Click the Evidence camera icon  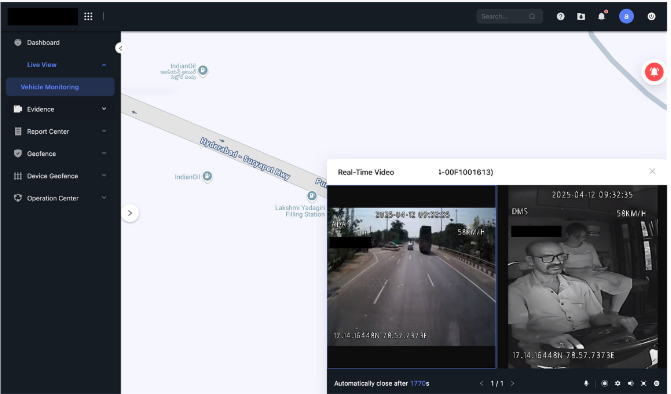pyautogui.click(x=18, y=109)
